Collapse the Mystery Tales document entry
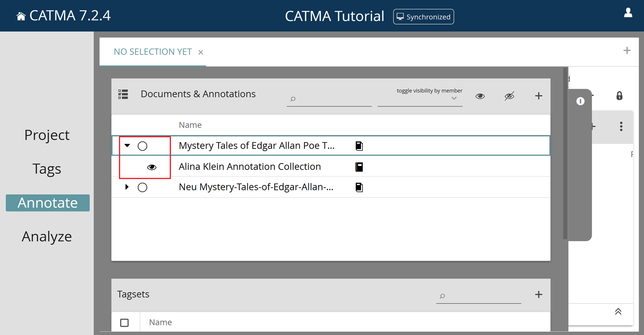Image resolution: width=644 pixels, height=335 pixels. 127,145
